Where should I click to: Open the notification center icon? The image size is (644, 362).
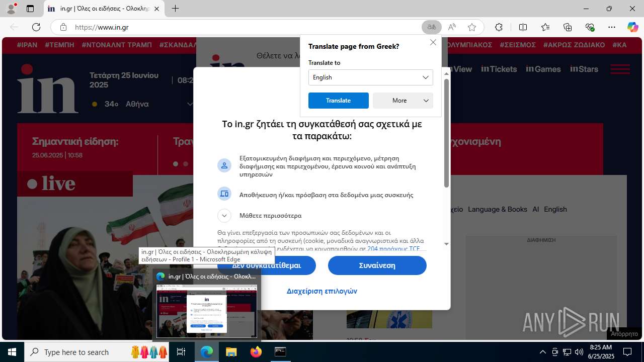627,352
